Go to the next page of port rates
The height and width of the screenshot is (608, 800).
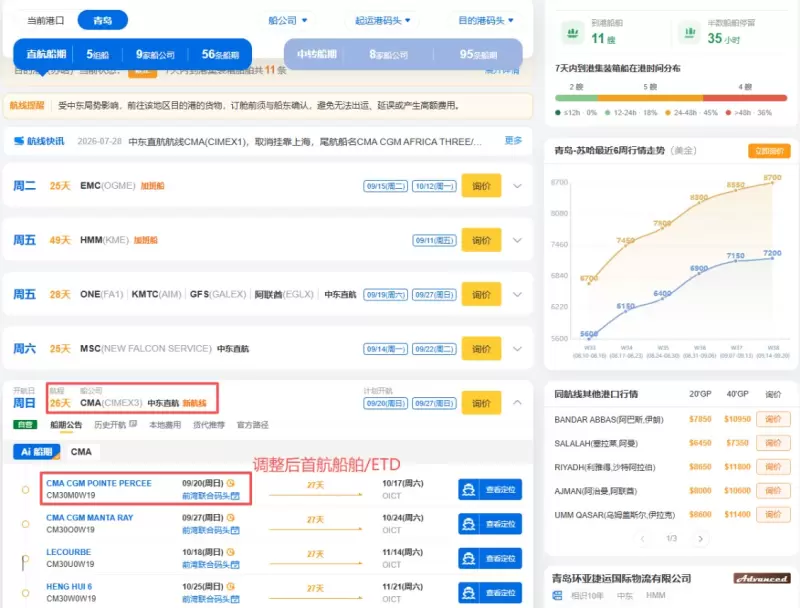701,539
